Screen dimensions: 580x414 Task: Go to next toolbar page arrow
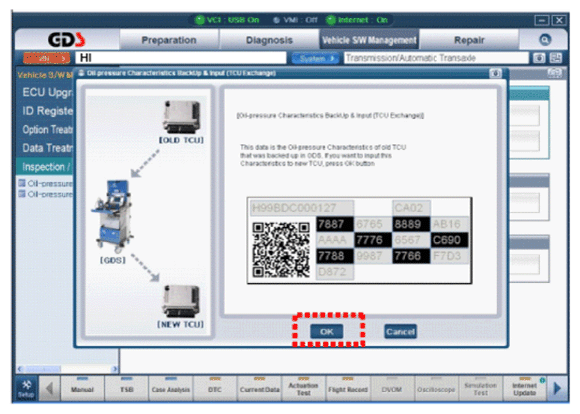click(557, 388)
